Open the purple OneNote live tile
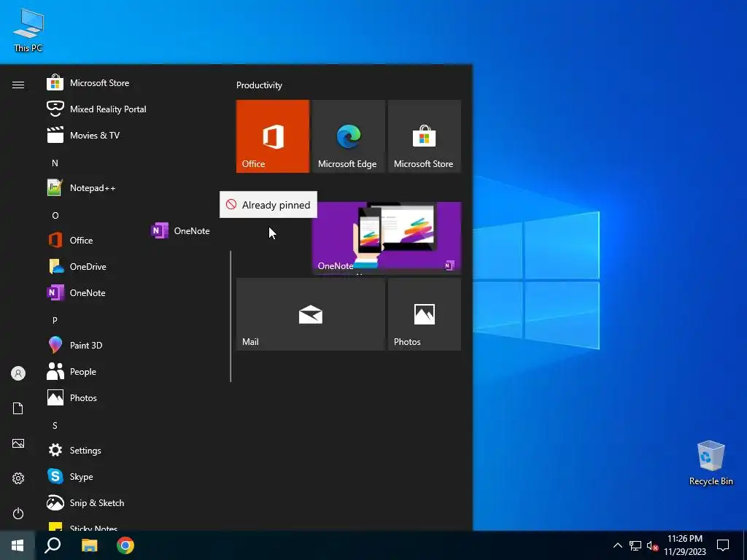 (x=387, y=238)
